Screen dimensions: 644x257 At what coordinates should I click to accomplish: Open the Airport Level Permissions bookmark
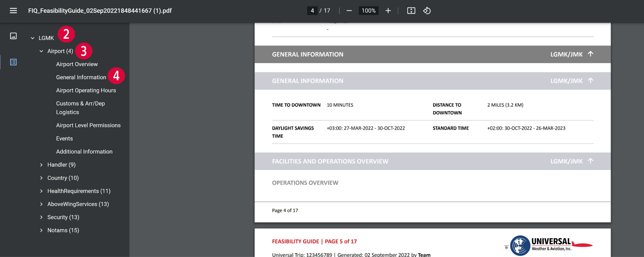(x=88, y=125)
